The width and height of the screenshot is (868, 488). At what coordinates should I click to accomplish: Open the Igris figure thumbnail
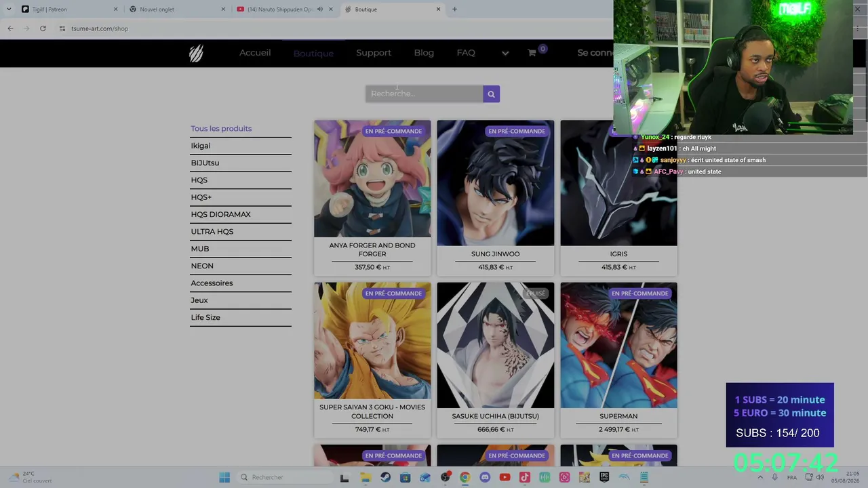coord(619,183)
